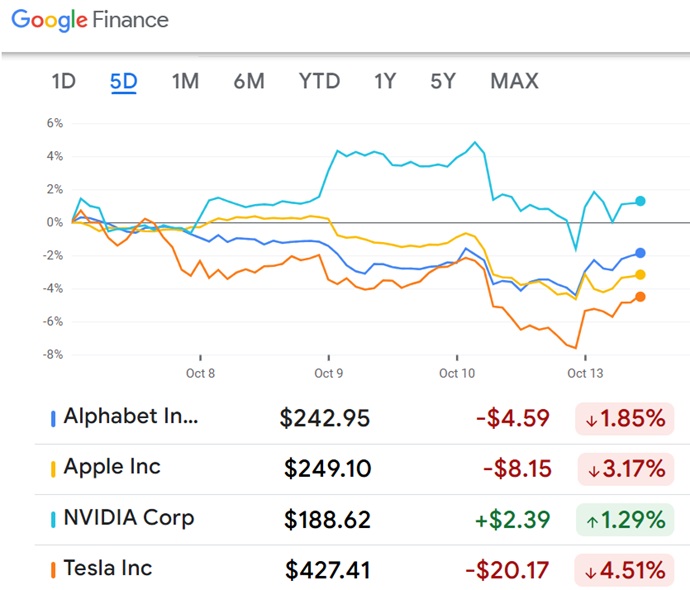Open the Apple Inc stock row
Screen dimensions: 690x590
[112, 467]
